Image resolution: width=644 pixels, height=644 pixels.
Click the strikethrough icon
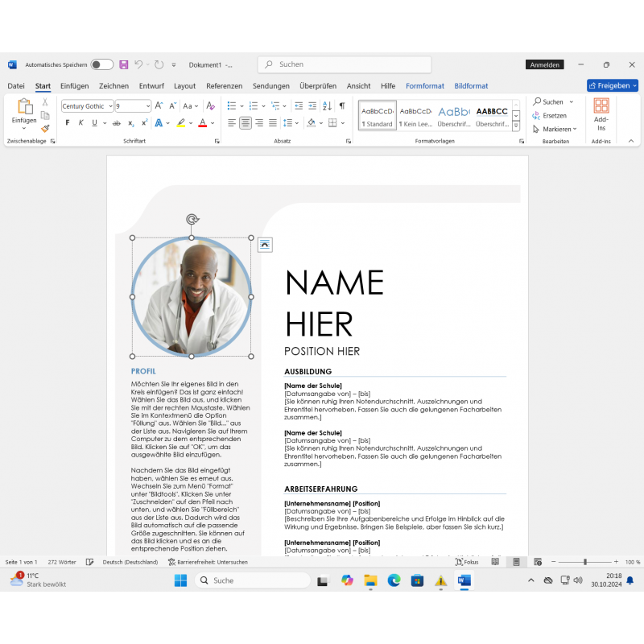[117, 123]
